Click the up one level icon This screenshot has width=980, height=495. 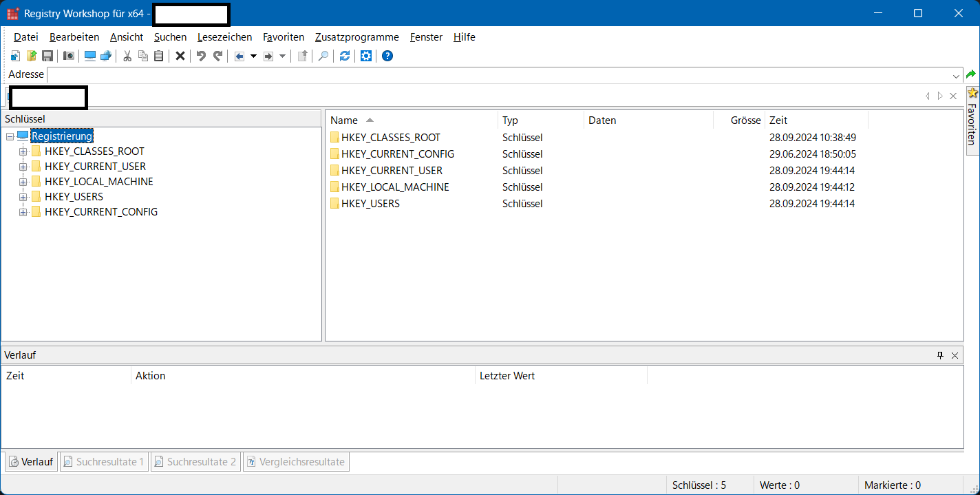pyautogui.click(x=301, y=56)
